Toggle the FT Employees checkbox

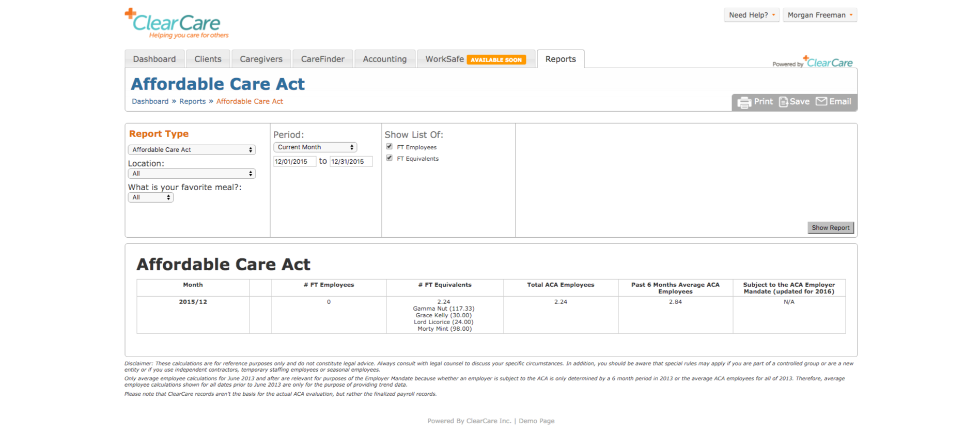point(390,147)
